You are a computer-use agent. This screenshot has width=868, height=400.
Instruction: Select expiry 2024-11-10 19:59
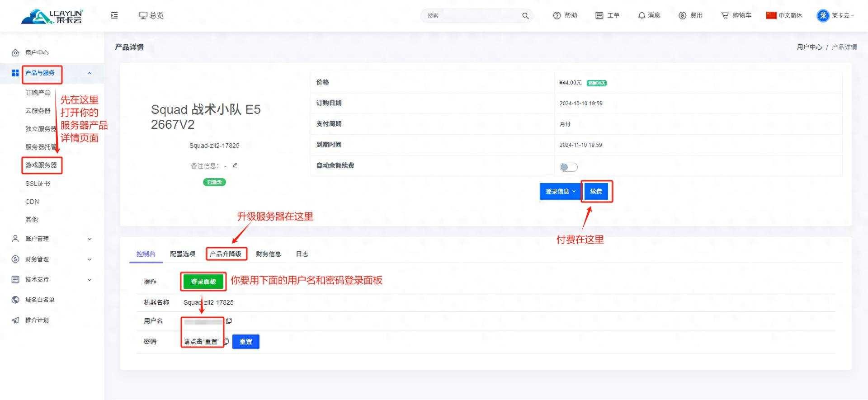(581, 145)
